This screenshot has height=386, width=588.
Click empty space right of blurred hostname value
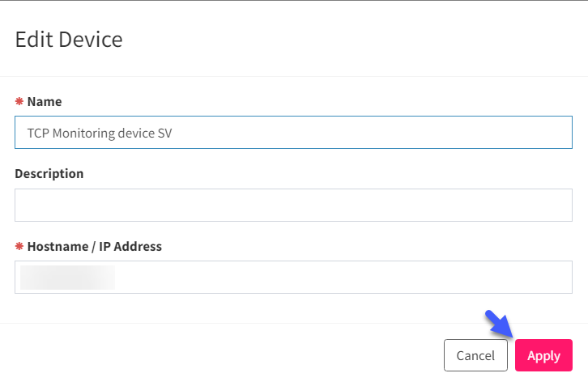point(340,277)
